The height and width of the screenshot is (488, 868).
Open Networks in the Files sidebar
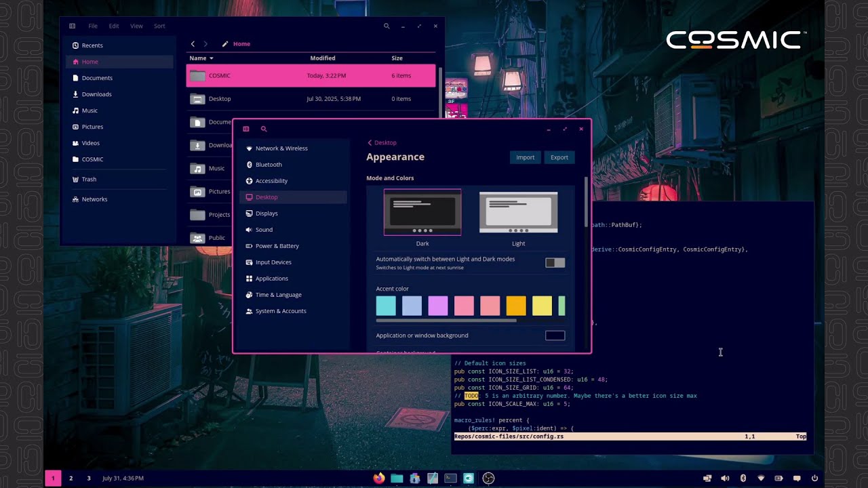(x=119, y=199)
